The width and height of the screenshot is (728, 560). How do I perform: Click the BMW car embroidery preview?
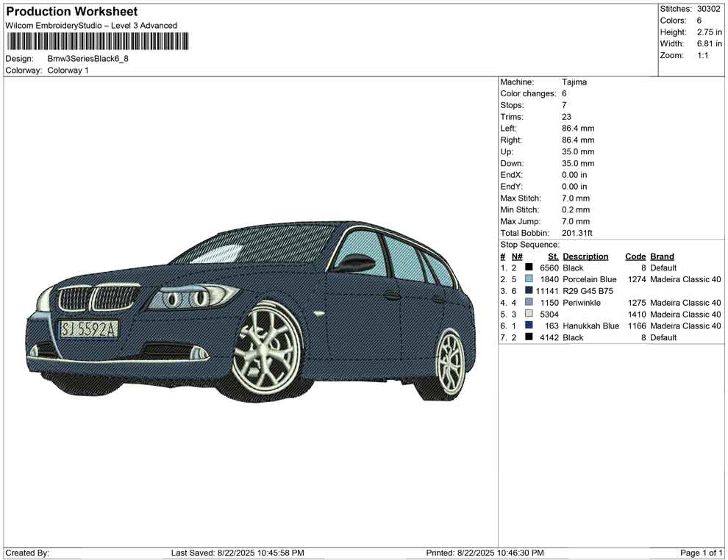pyautogui.click(x=251, y=311)
